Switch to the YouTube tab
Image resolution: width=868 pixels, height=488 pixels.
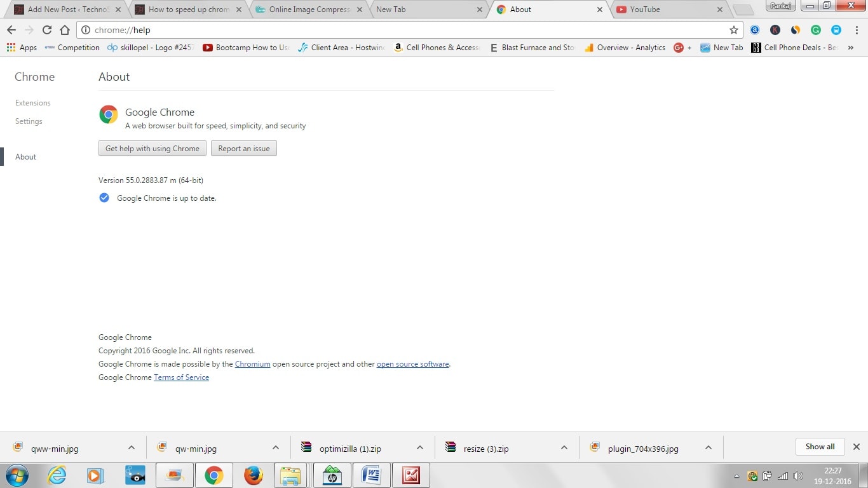669,10
